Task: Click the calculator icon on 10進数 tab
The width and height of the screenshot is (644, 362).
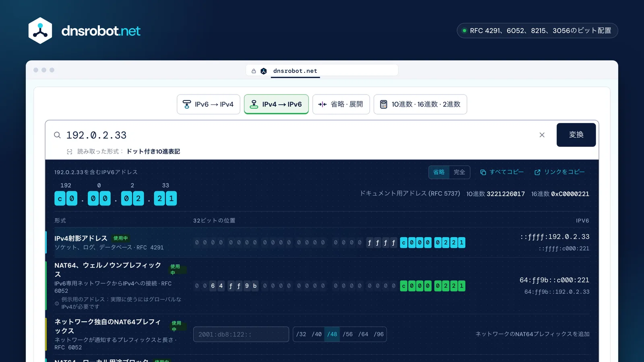Action: tap(384, 105)
